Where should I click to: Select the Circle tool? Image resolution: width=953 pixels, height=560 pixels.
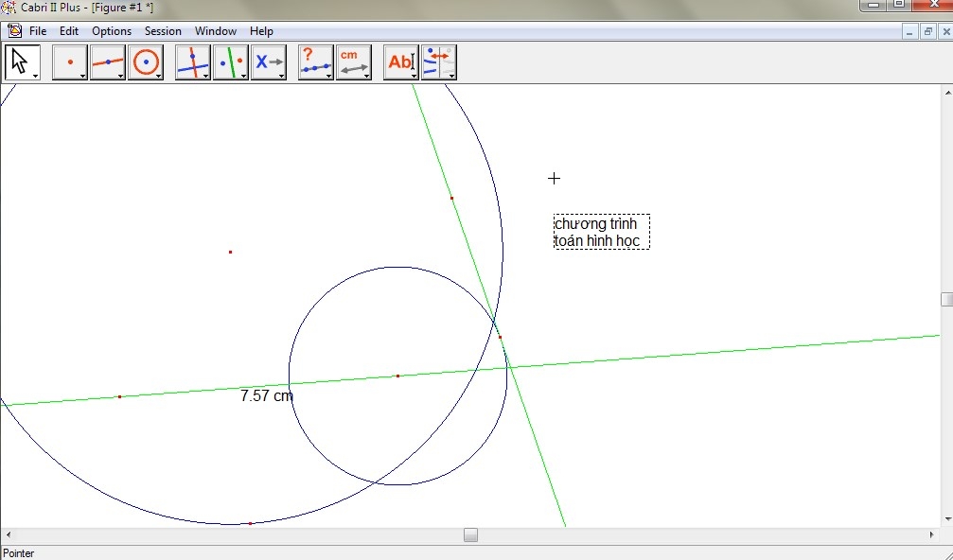[x=145, y=61]
